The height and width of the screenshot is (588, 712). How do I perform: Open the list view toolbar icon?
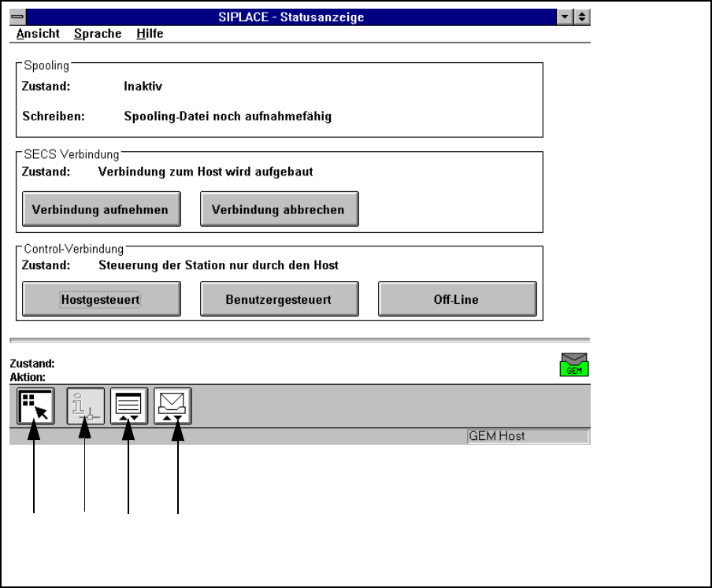click(129, 406)
